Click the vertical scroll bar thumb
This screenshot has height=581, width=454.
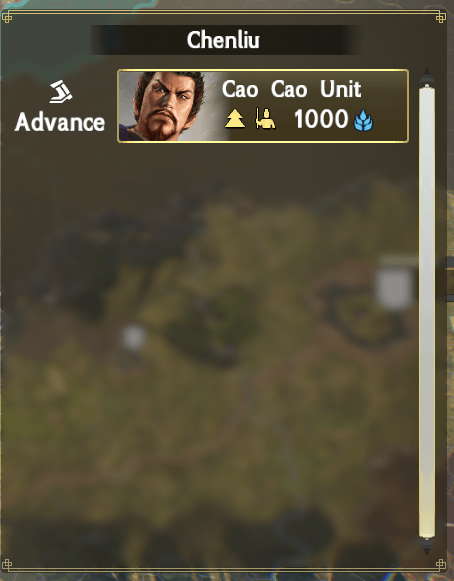(427, 312)
